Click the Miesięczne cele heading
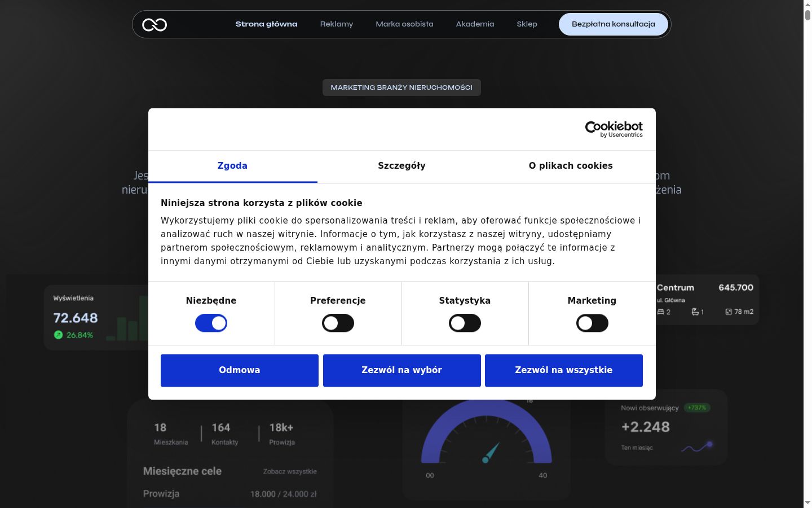 (182, 471)
